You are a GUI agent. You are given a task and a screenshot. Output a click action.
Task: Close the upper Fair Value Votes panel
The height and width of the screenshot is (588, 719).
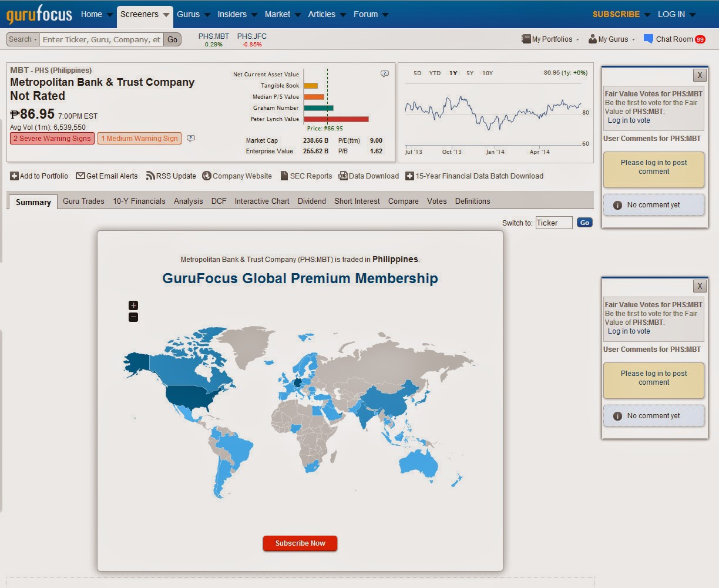click(699, 75)
